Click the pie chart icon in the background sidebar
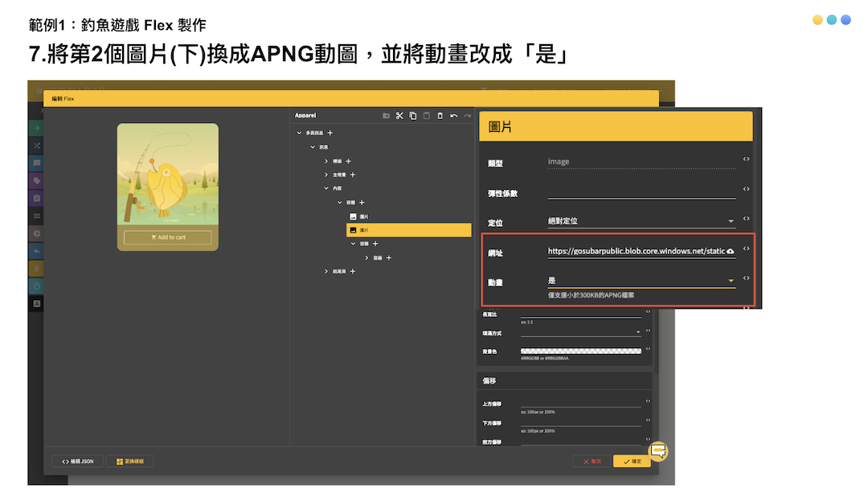This screenshot has height=493, width=868. (36, 233)
